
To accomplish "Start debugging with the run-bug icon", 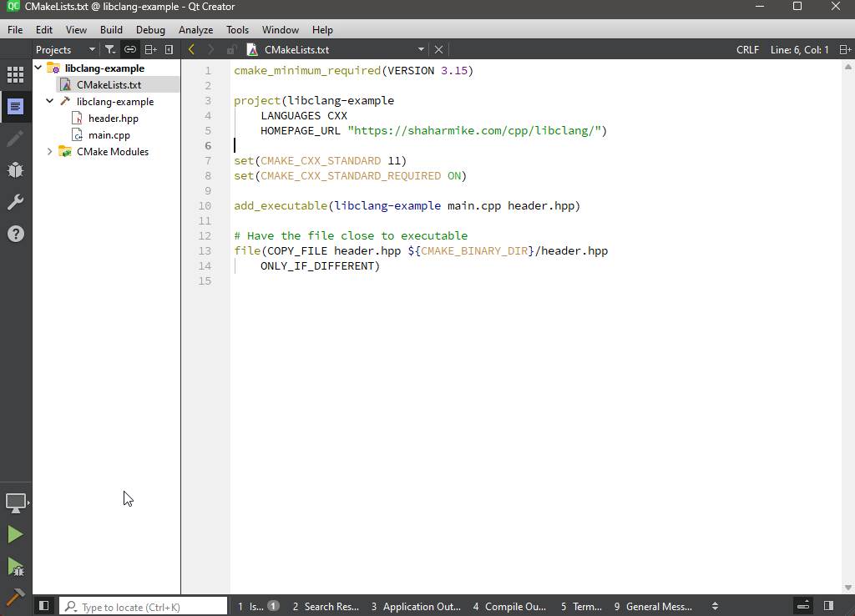I will point(15,567).
